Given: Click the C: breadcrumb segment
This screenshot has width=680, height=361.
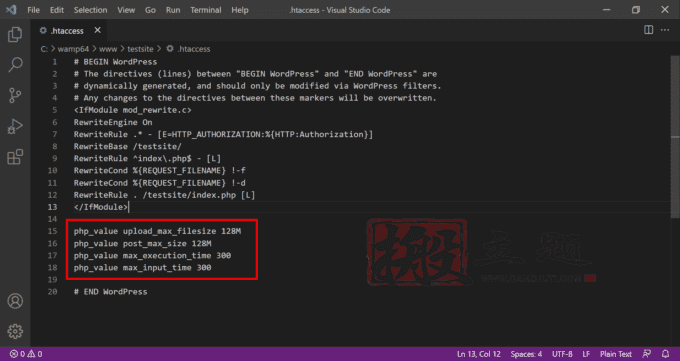Looking at the screenshot, I should point(44,49).
